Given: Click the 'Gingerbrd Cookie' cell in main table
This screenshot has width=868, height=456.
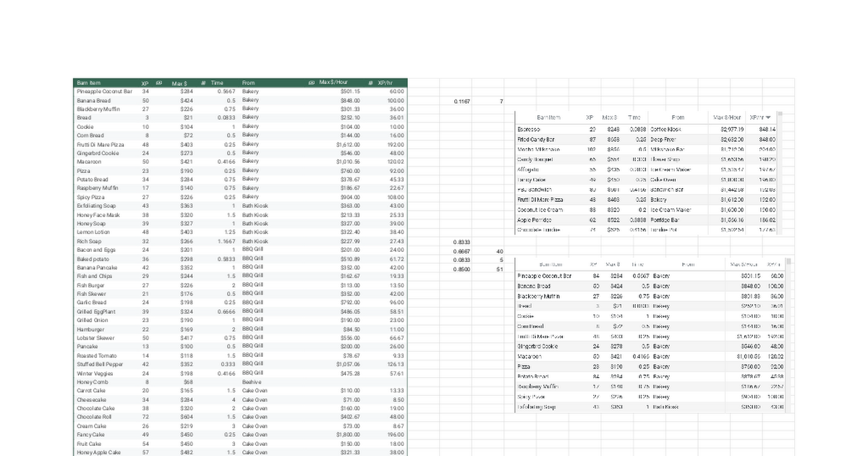Looking at the screenshot, I should coord(98,153).
